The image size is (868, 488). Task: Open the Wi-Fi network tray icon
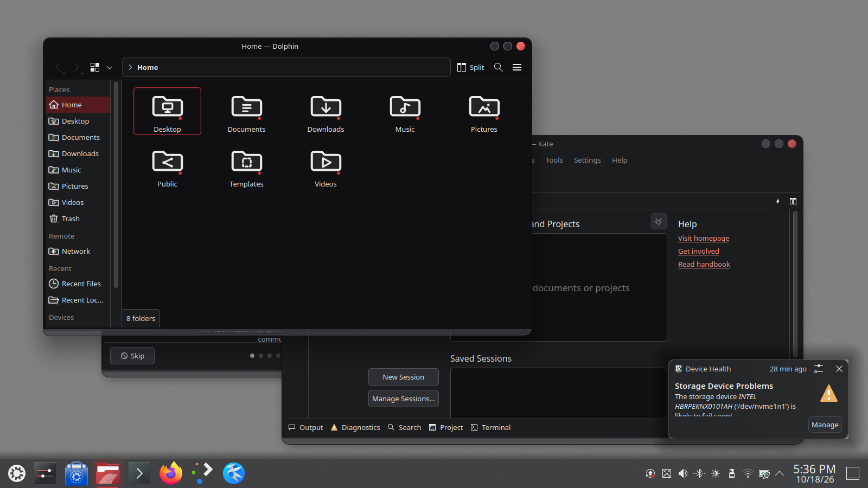pyautogui.click(x=748, y=473)
